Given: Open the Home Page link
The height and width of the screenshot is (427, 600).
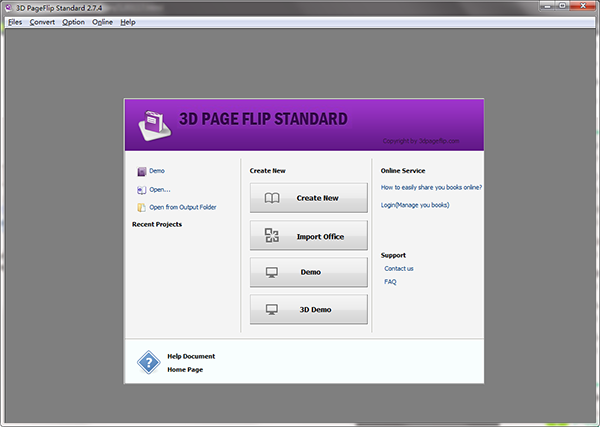Looking at the screenshot, I should click(x=185, y=370).
